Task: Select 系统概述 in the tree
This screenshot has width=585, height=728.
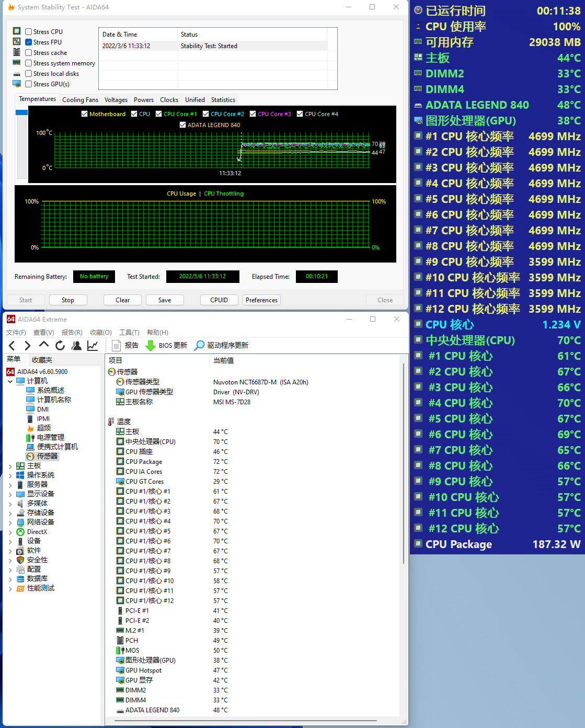Action: tap(51, 390)
